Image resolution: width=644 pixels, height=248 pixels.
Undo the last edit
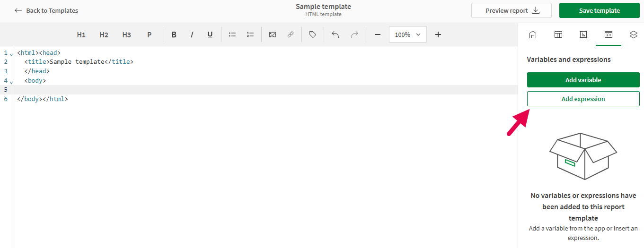pos(335,34)
